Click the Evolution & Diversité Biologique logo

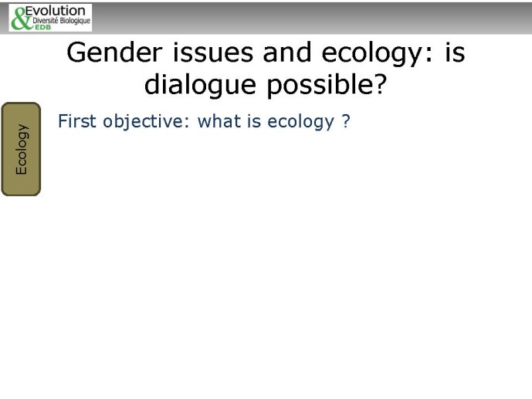[50, 18]
